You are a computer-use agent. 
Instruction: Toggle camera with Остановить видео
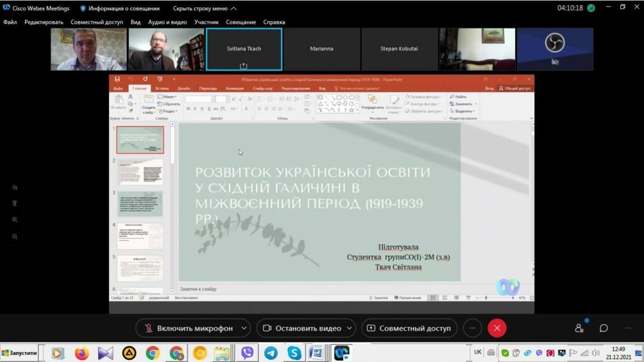pos(301,328)
